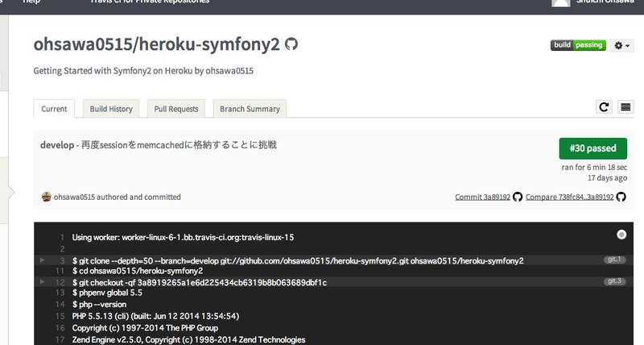Click 'cd ohsawa0515/heroku-symfony2' log line
Image resolution: width=644 pixels, height=345 pixels.
click(x=138, y=271)
